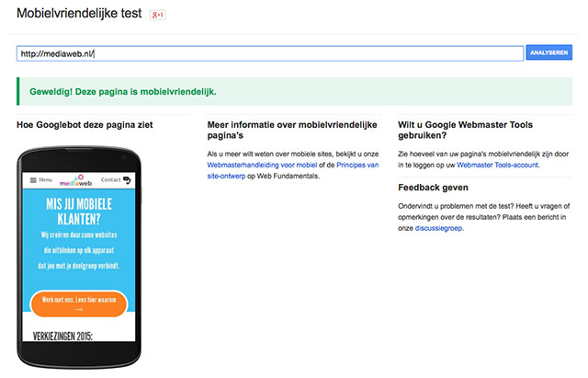588x378 pixels.
Task: Open the Webmasterhandleiding voor mobiel link
Action: click(262, 165)
